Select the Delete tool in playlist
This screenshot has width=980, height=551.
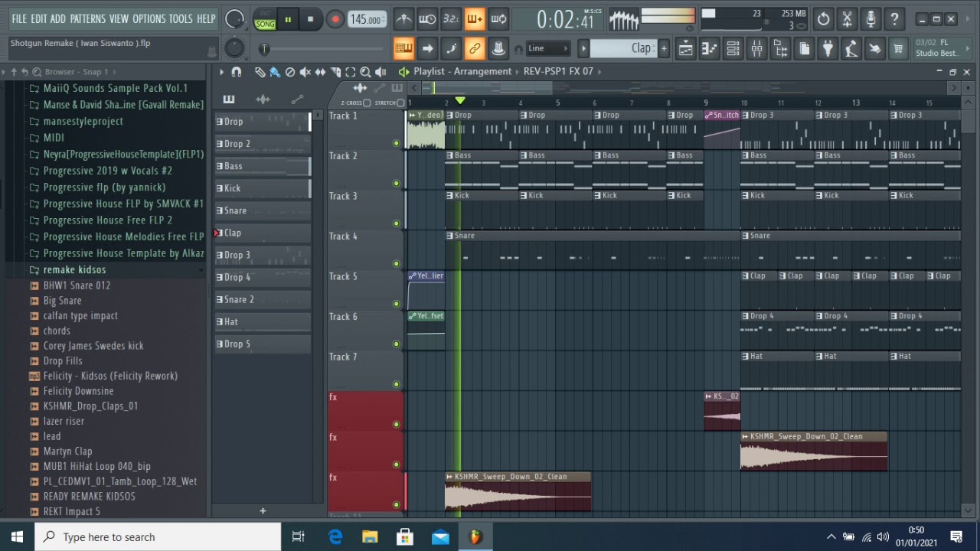[290, 72]
